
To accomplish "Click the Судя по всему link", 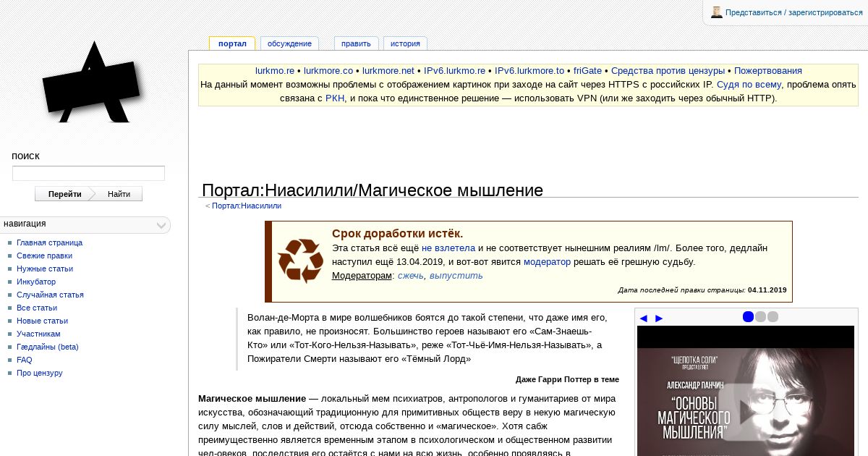I will pyautogui.click(x=749, y=85).
